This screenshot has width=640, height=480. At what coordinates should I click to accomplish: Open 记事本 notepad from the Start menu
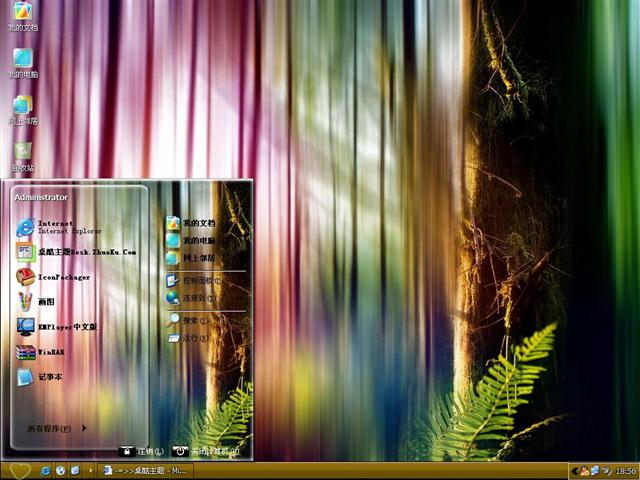[39, 377]
